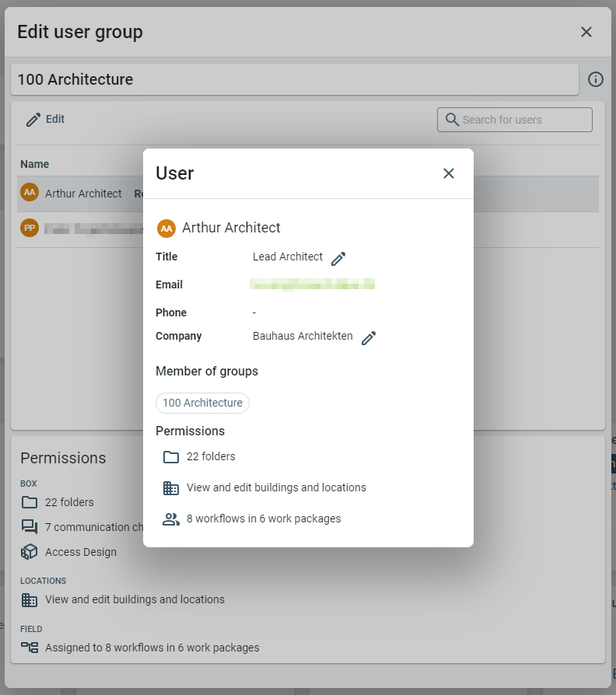Click the AA avatar in User dialog
The height and width of the screenshot is (695, 616).
(x=166, y=229)
